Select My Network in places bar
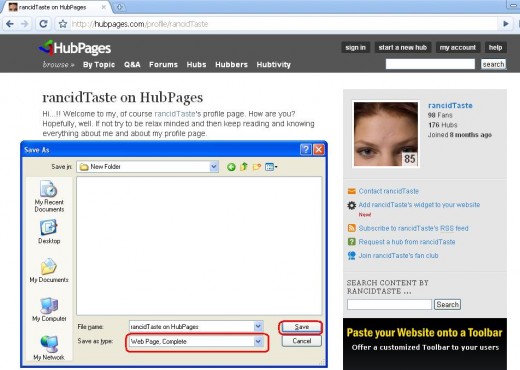The image size is (520, 370). (49, 348)
